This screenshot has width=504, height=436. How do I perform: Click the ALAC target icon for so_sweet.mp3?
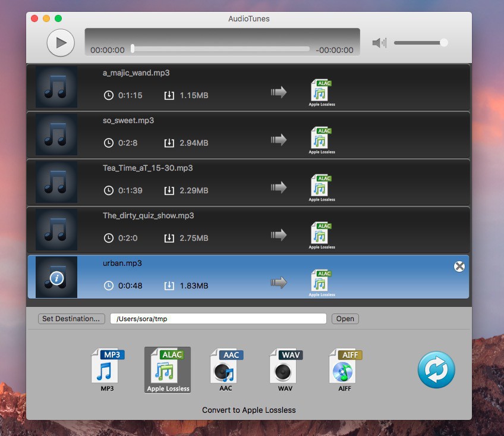(322, 140)
